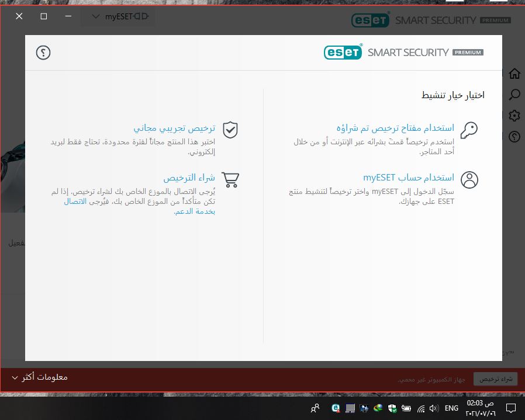Open Windows Security from the tray shield icon

tap(392, 408)
